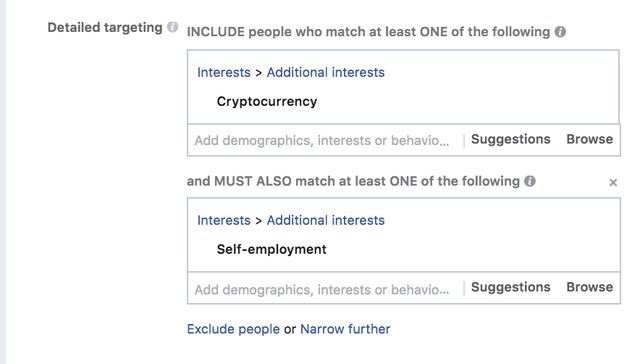The height and width of the screenshot is (364, 640).
Task: Browse categories in the Self-employment box
Action: click(589, 287)
